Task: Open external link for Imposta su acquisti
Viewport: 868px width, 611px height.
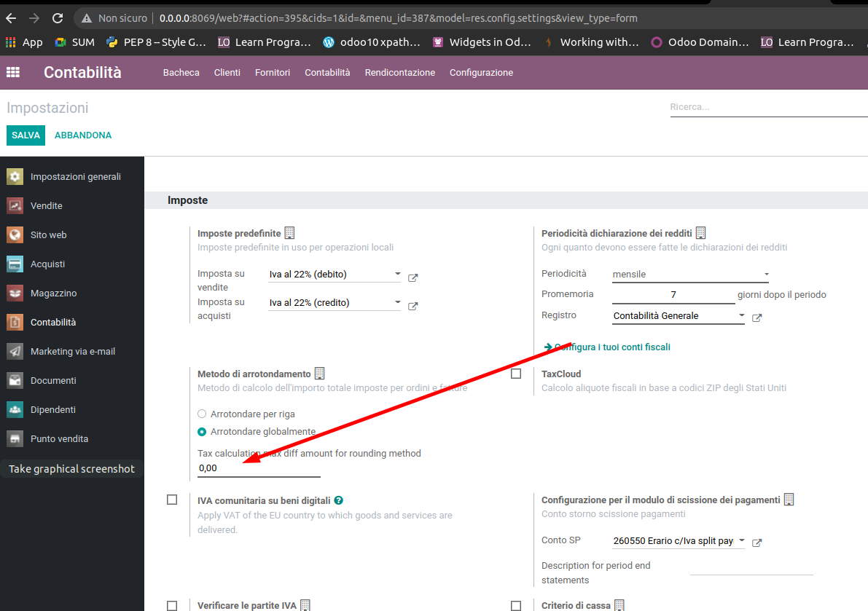Action: (x=413, y=306)
